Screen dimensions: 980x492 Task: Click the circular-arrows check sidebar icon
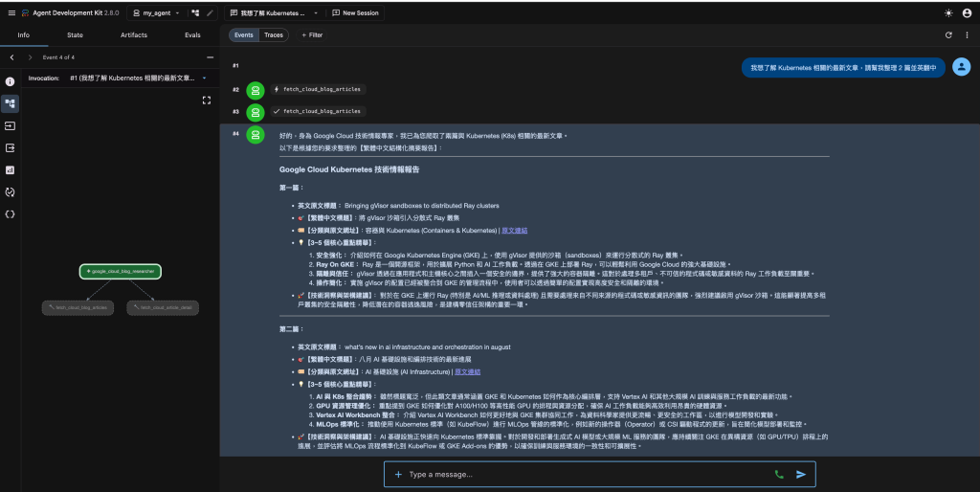tap(10, 192)
